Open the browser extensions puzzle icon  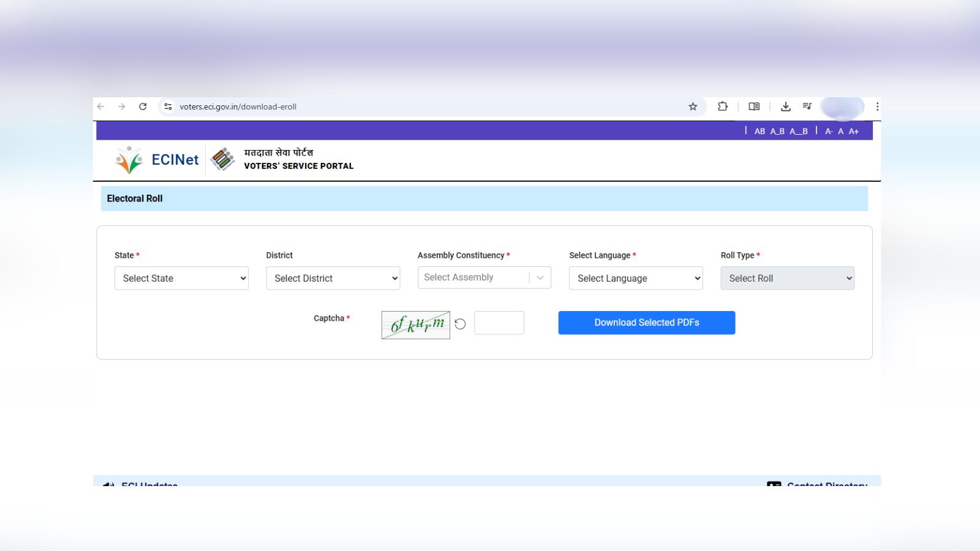[x=723, y=107]
